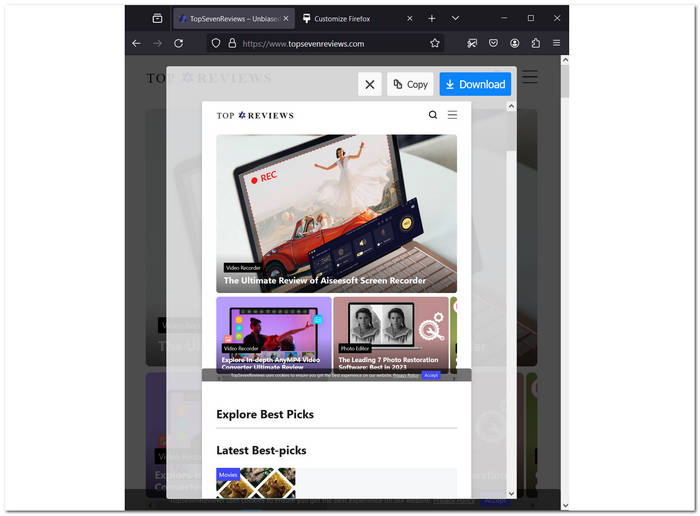The image size is (700, 516).
Task: Open the tracking protection shield icon
Action: coord(216,43)
